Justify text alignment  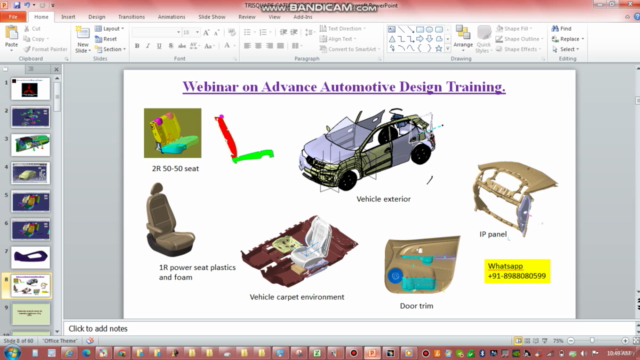[280, 46]
